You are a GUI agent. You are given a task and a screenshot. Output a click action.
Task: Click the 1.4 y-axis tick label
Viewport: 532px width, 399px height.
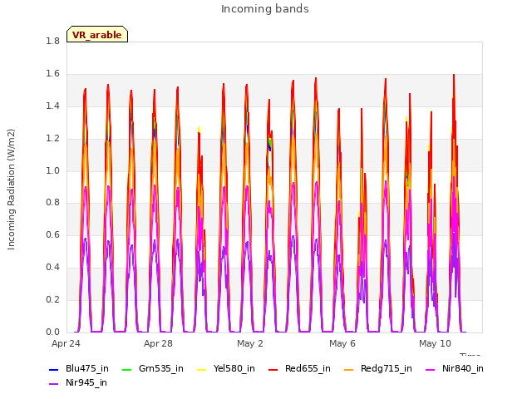pos(52,106)
